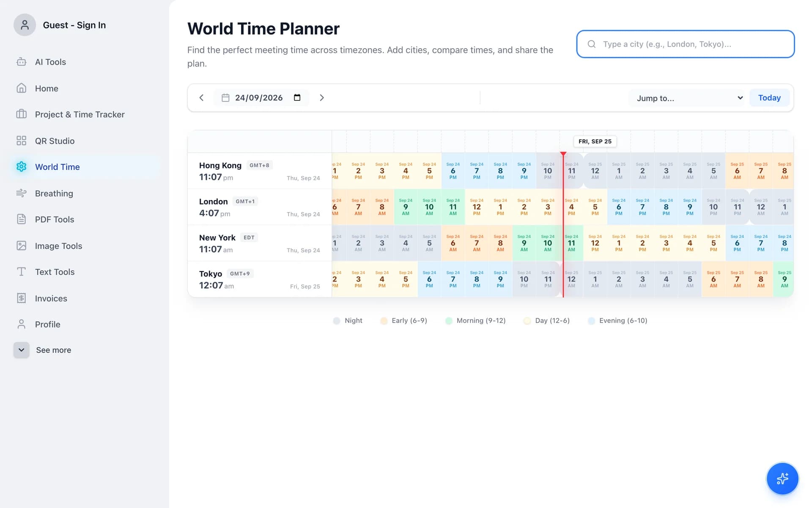The image size is (812, 508).
Task: Select New York city row label
Action: (217, 237)
